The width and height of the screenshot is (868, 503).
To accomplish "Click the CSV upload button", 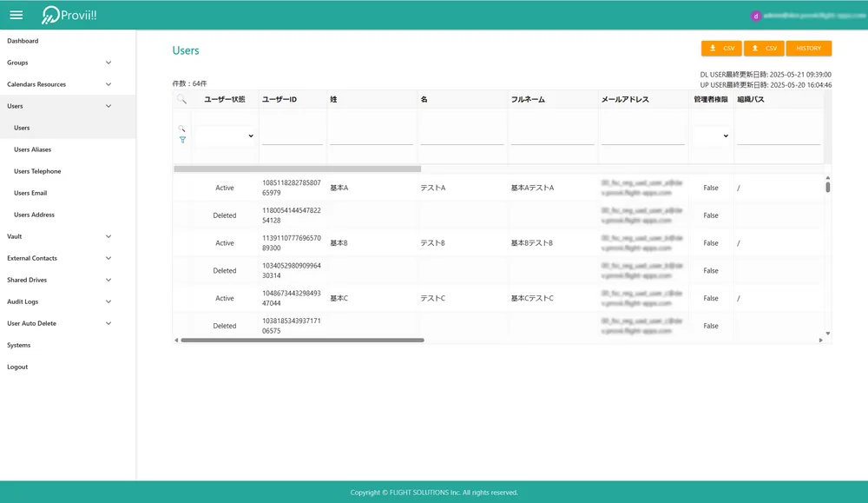I will pos(764,48).
